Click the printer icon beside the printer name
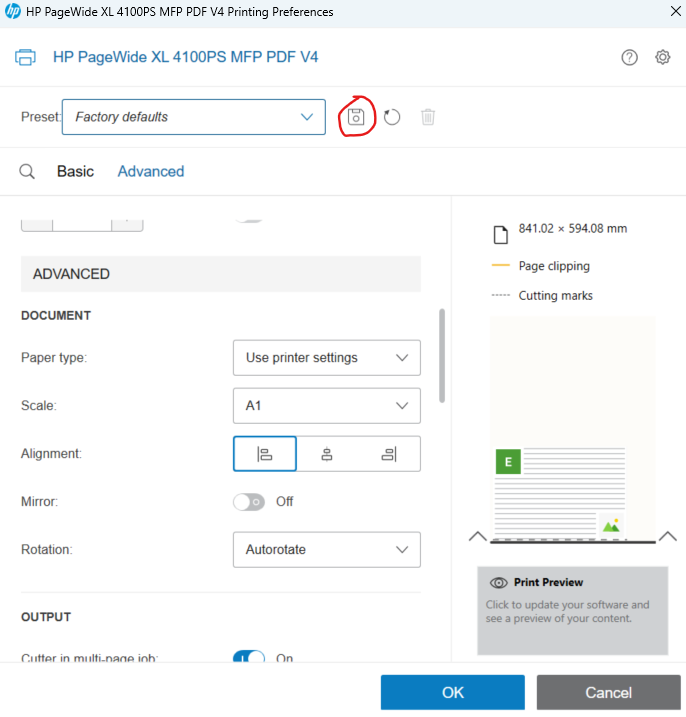 [x=25, y=57]
